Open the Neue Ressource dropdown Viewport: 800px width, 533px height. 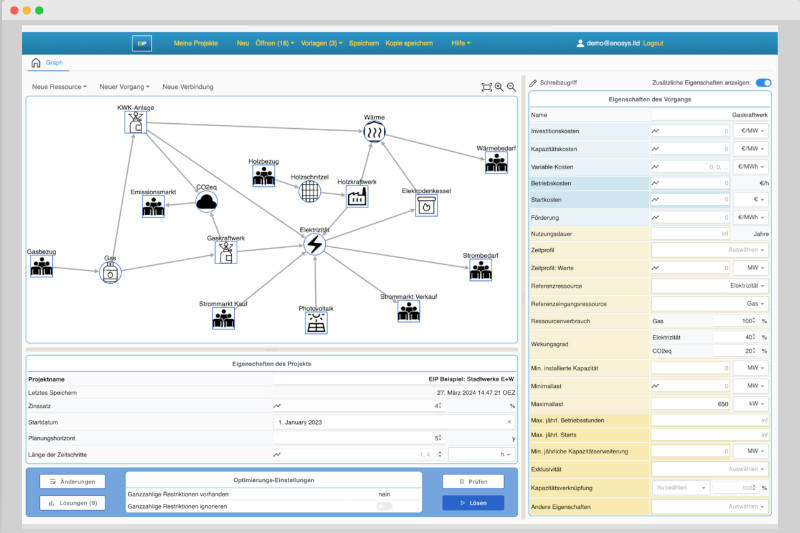pos(59,87)
